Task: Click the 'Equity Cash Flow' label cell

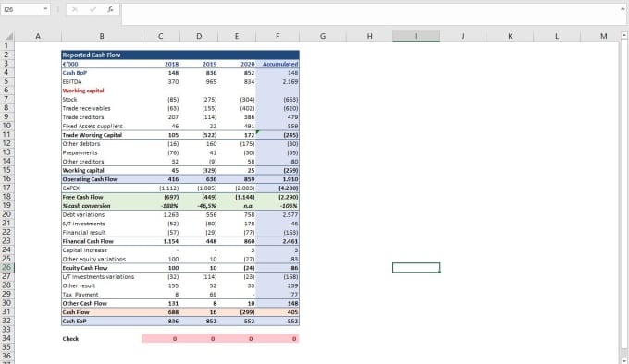Action: pyautogui.click(x=102, y=268)
